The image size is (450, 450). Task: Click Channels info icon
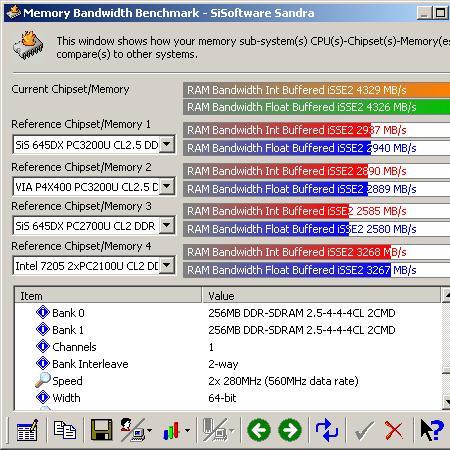tap(43, 346)
